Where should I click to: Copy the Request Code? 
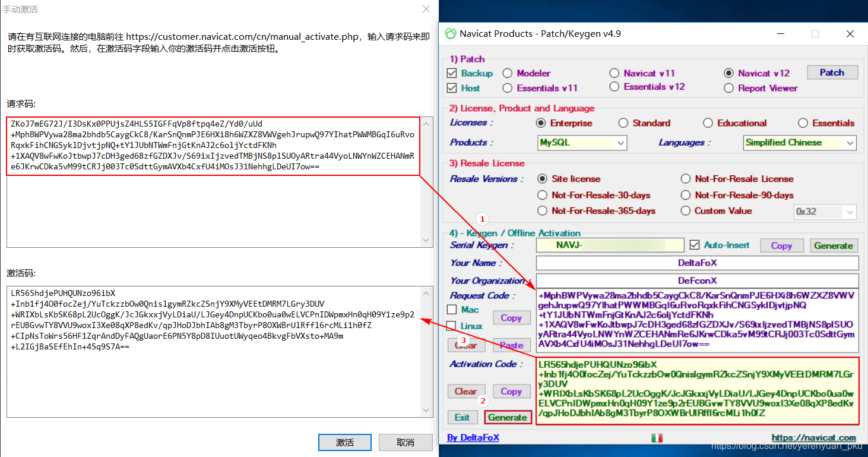coord(511,318)
